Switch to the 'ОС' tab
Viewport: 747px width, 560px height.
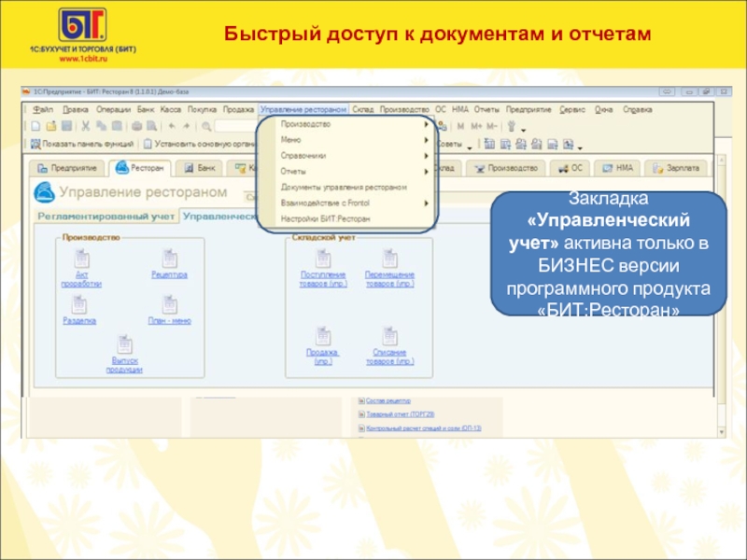[x=571, y=168]
